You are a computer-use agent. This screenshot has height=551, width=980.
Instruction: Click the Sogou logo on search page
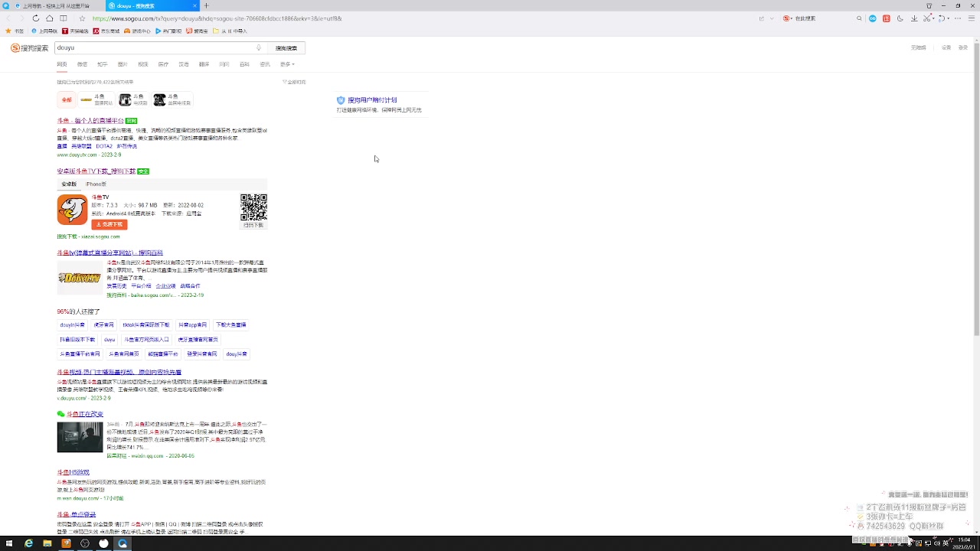point(30,47)
